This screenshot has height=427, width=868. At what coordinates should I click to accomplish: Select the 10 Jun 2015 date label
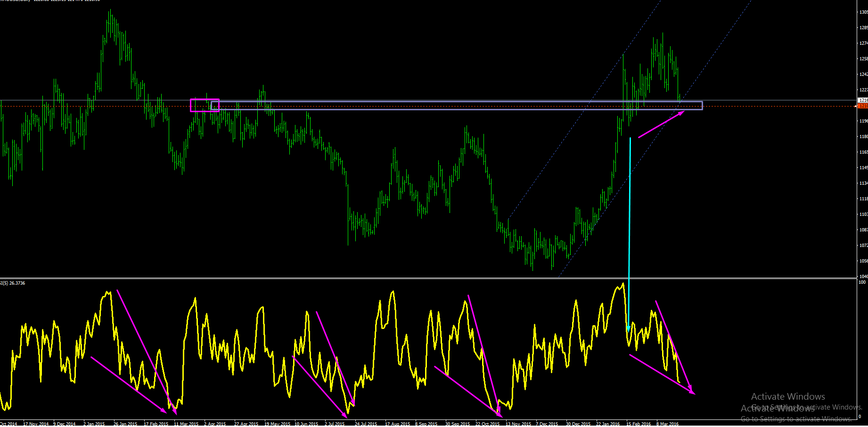[306, 424]
